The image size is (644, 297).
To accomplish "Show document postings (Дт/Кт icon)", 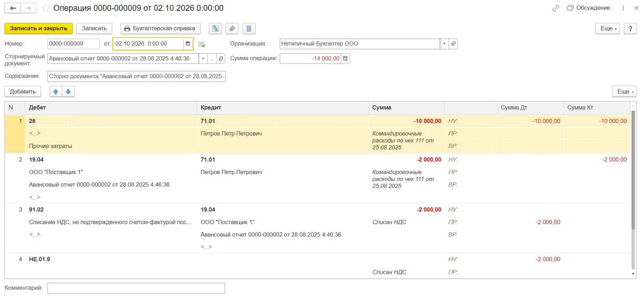I will click(x=215, y=28).
